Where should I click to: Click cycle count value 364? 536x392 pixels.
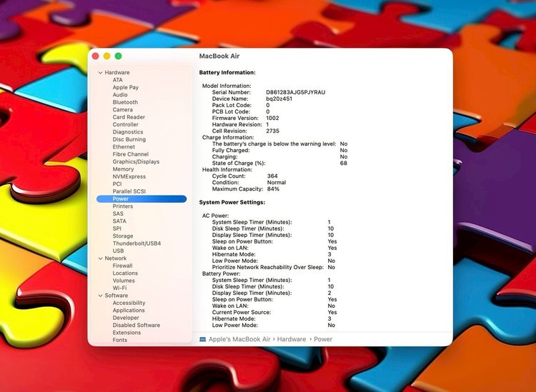pyautogui.click(x=272, y=176)
